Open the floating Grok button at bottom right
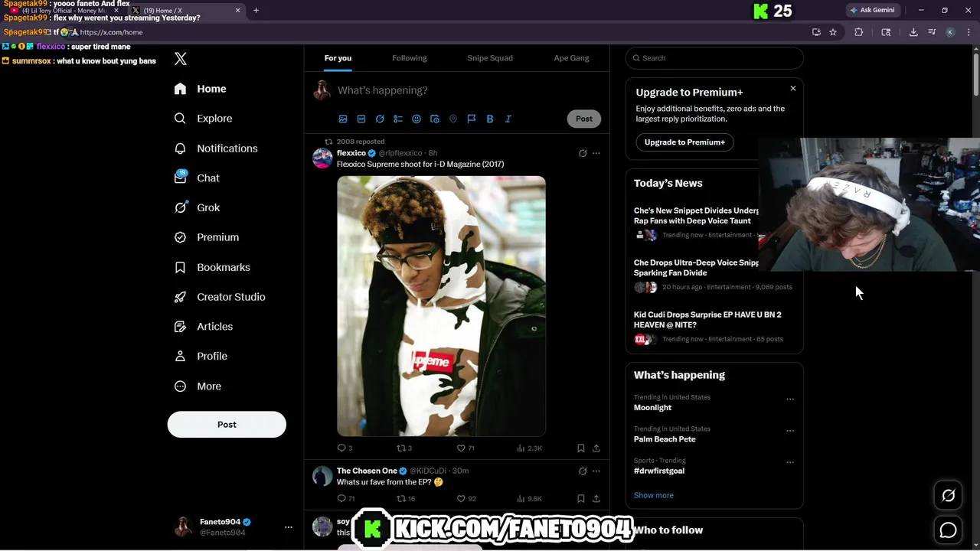 point(948,495)
